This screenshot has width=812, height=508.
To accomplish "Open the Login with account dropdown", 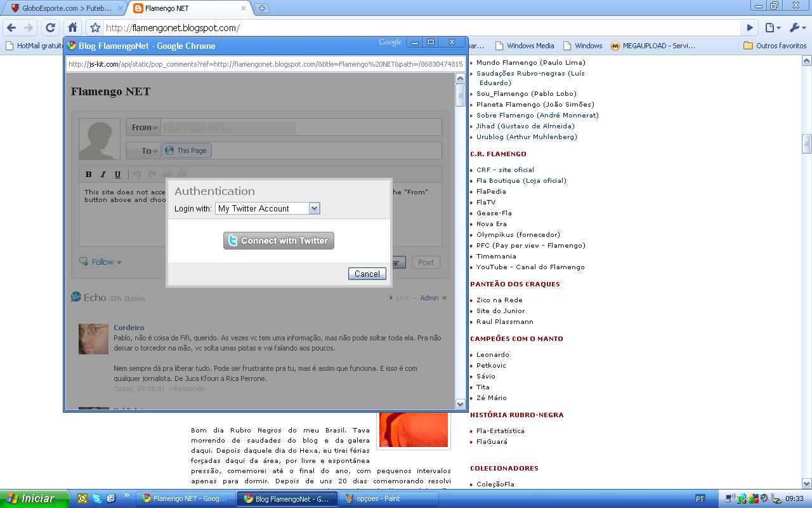I will [268, 208].
